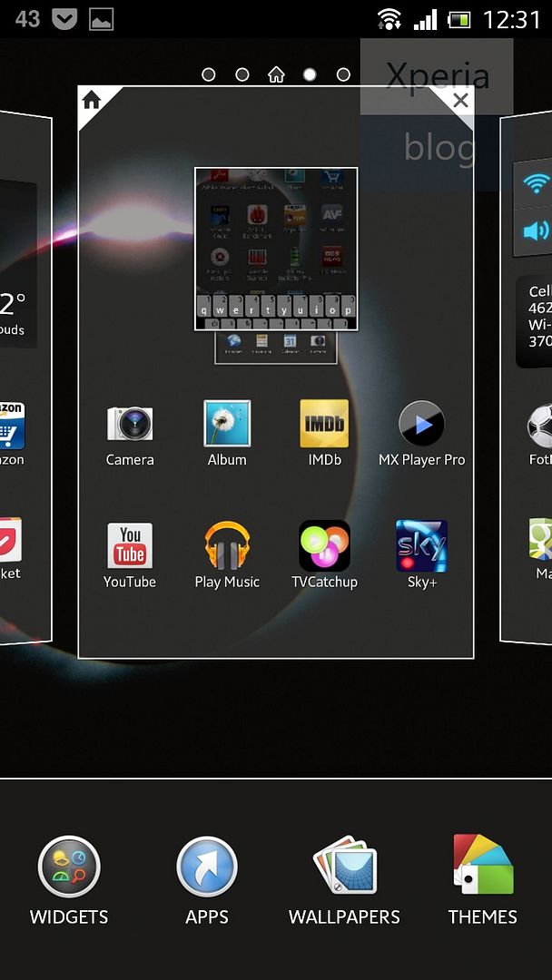Tap the keyboard screenshot widget thumbnail
This screenshot has height=980, width=552.
point(276,249)
